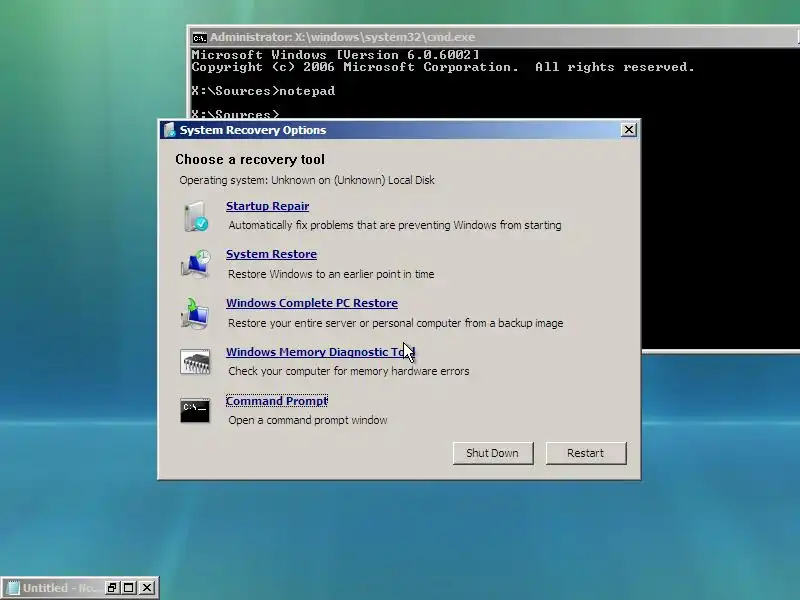This screenshot has height=600, width=800.
Task: Click 'Open a command prompt window' description
Action: [308, 420]
